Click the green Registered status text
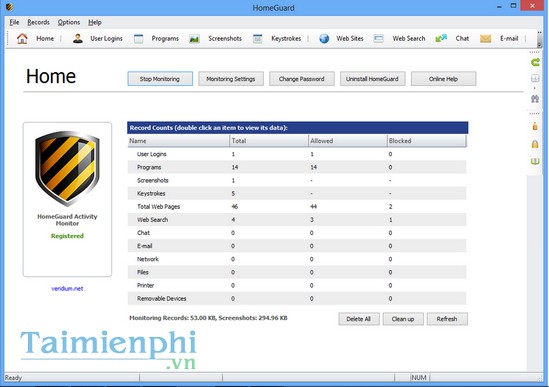The image size is (549, 387). coord(67,236)
